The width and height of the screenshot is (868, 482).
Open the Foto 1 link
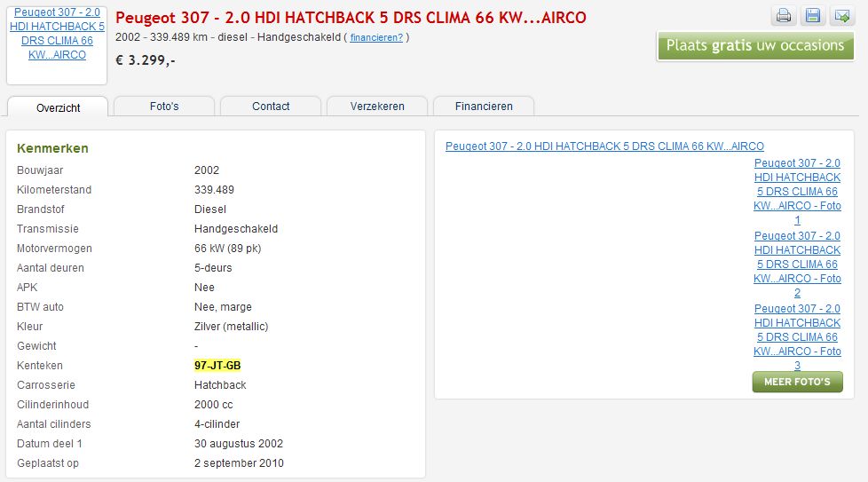point(797,192)
